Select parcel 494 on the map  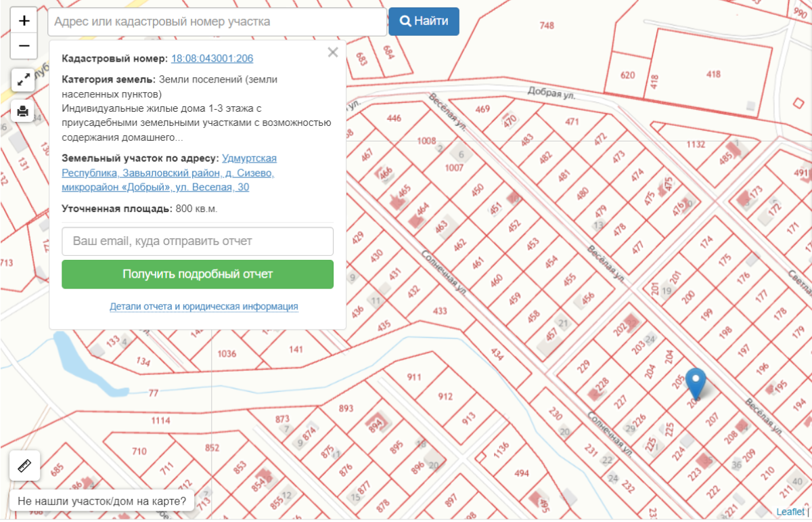coord(522,473)
